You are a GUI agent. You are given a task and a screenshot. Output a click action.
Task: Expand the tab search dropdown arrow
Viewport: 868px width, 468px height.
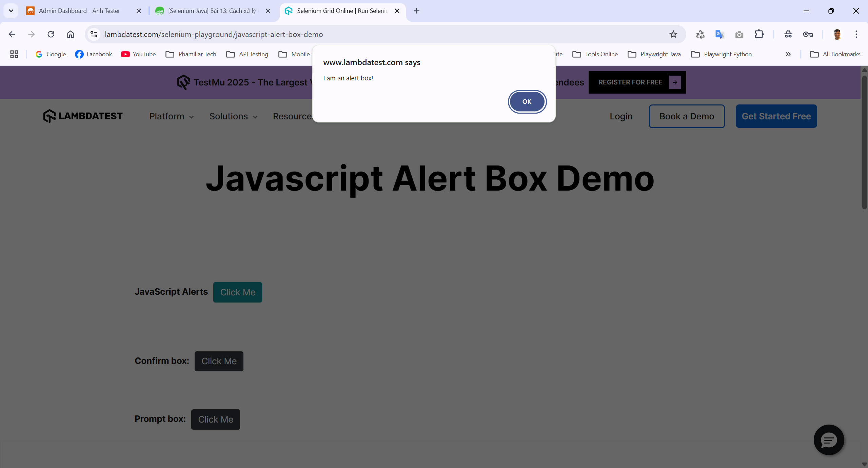tap(11, 11)
